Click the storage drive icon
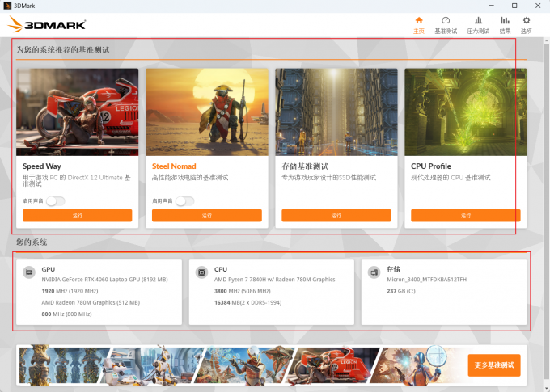 (x=374, y=272)
